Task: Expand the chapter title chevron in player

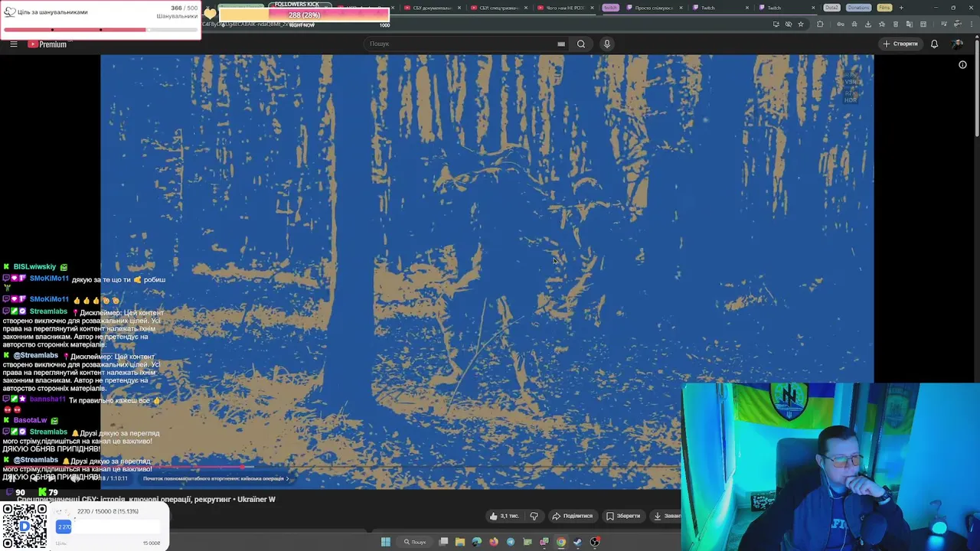Action: 288,478
